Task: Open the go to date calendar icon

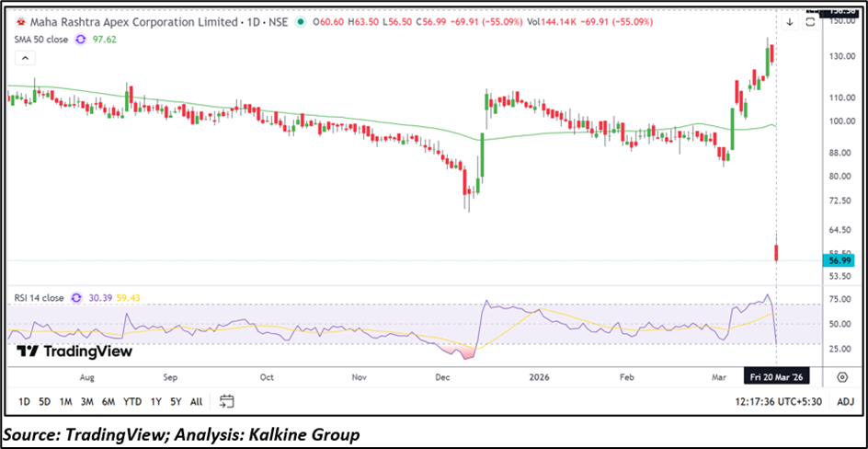Action: pos(227,401)
